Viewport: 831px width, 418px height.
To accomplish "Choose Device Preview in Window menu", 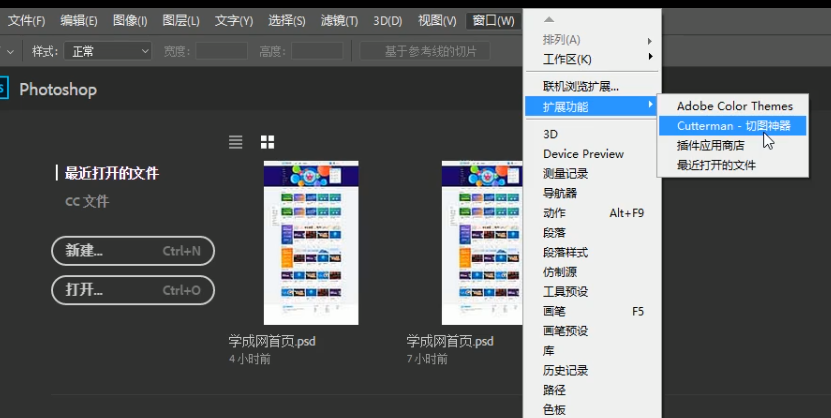I will (x=593, y=154).
